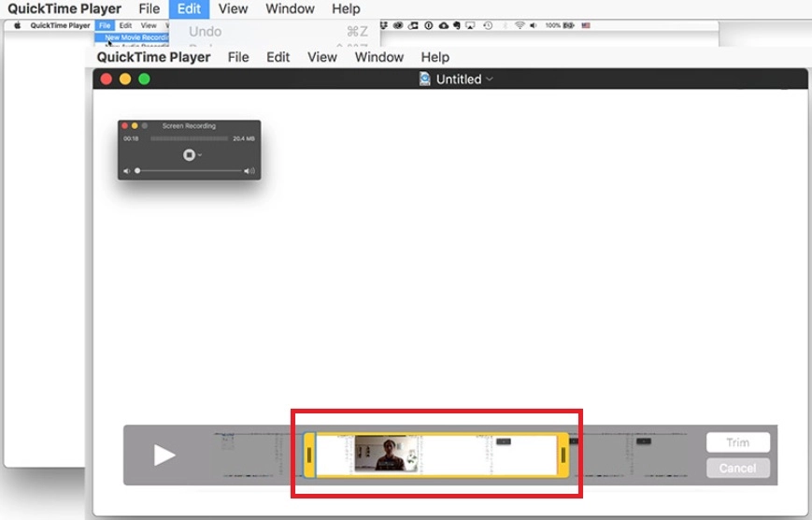Stop the screen recording

pos(189,154)
